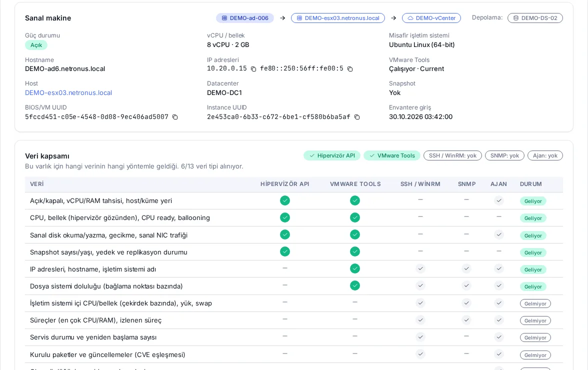The height and width of the screenshot is (370, 588).
Task: Click the 'Çalışıyor · Current' VMware Tools value
Action: (x=416, y=69)
